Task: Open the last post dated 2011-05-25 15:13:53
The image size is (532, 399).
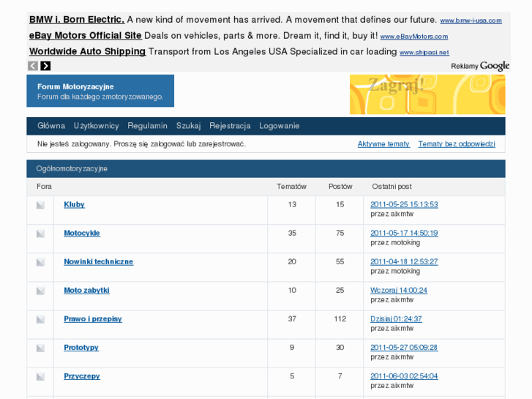Action: [x=404, y=204]
